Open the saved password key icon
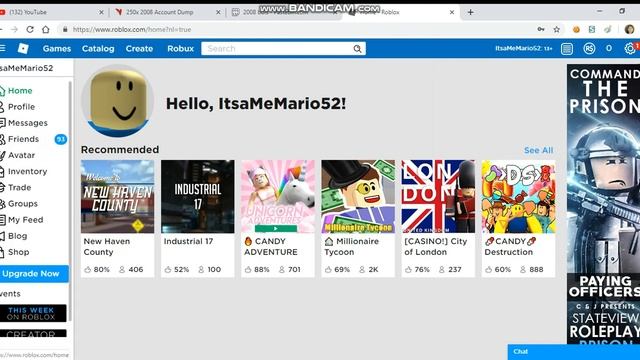 click(x=541, y=29)
